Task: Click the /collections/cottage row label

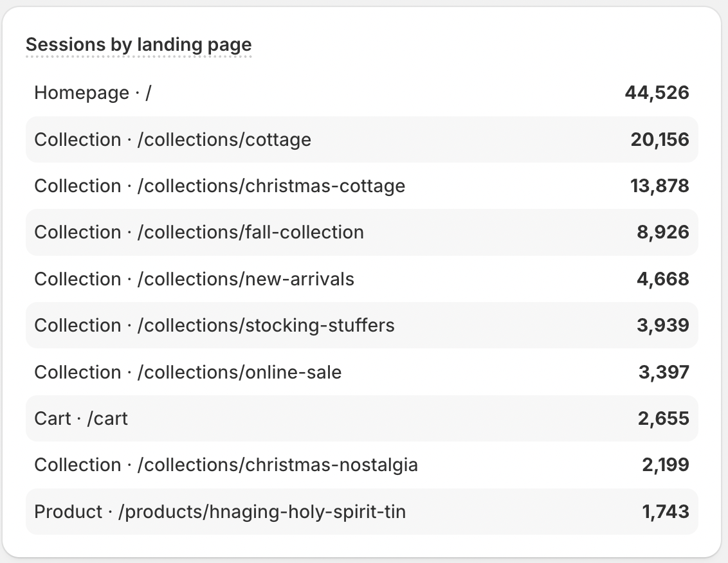Action: pos(172,139)
